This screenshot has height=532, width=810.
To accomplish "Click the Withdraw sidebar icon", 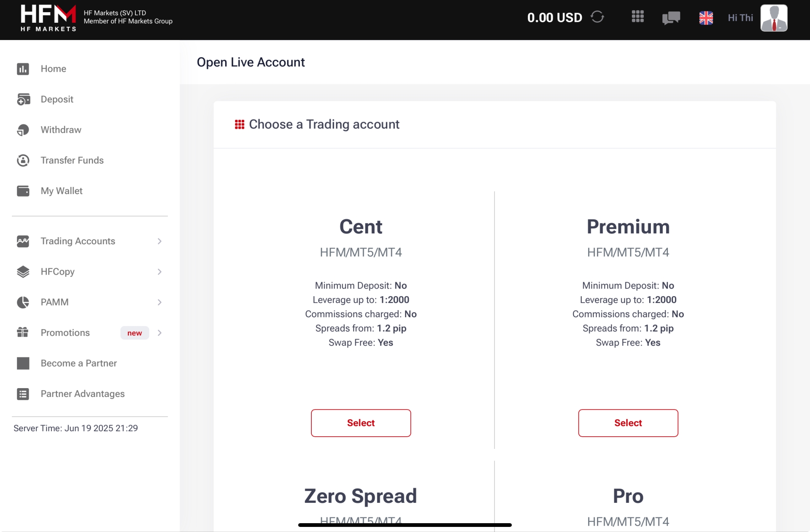I will coord(23,130).
